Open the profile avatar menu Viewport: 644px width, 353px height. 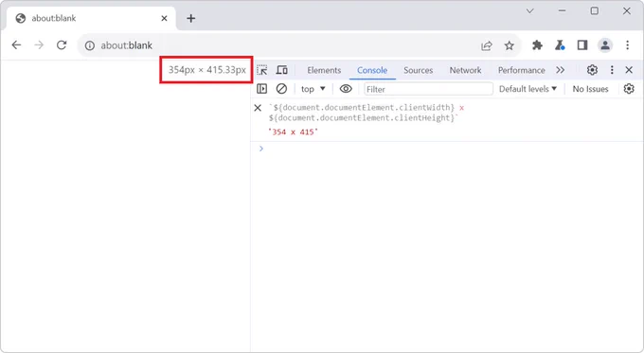coord(605,45)
